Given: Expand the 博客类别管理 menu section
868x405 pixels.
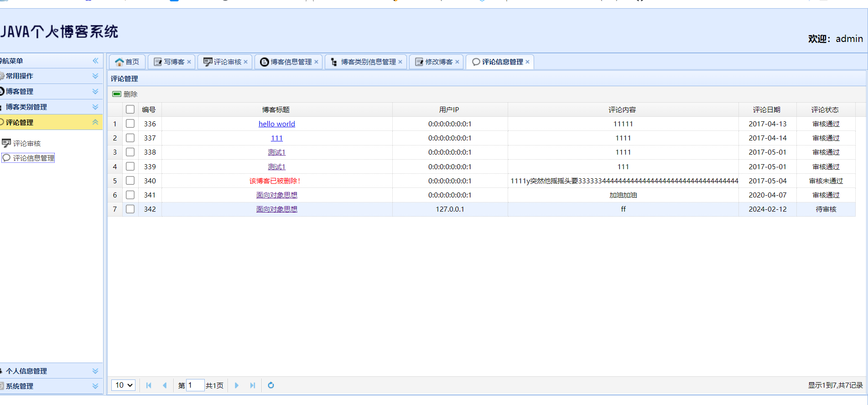Looking at the screenshot, I should click(x=95, y=107).
